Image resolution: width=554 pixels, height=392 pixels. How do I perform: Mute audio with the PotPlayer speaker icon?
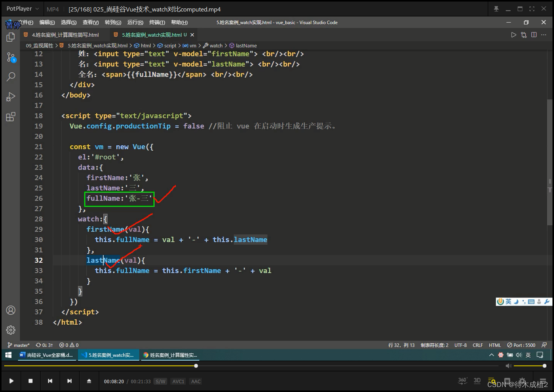[x=508, y=366]
